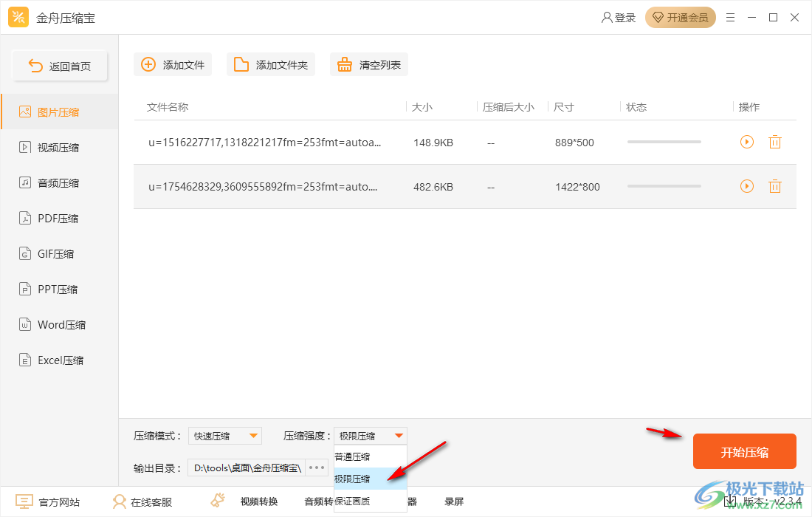Start compressing the 148.9KB file via play icon
812x517 pixels.
coord(747,141)
